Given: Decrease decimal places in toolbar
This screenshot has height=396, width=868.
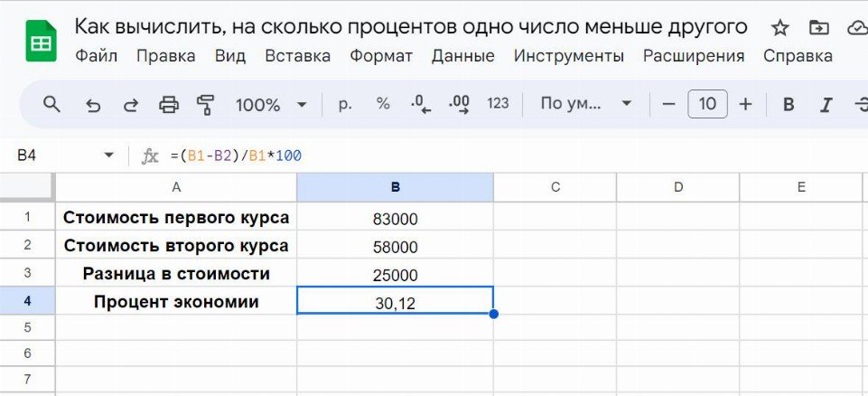Looking at the screenshot, I should tap(421, 104).
